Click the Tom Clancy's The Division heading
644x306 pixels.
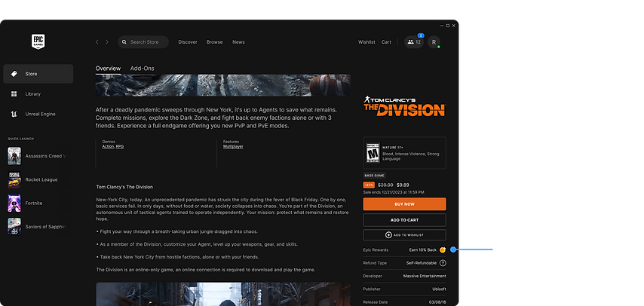pos(124,187)
